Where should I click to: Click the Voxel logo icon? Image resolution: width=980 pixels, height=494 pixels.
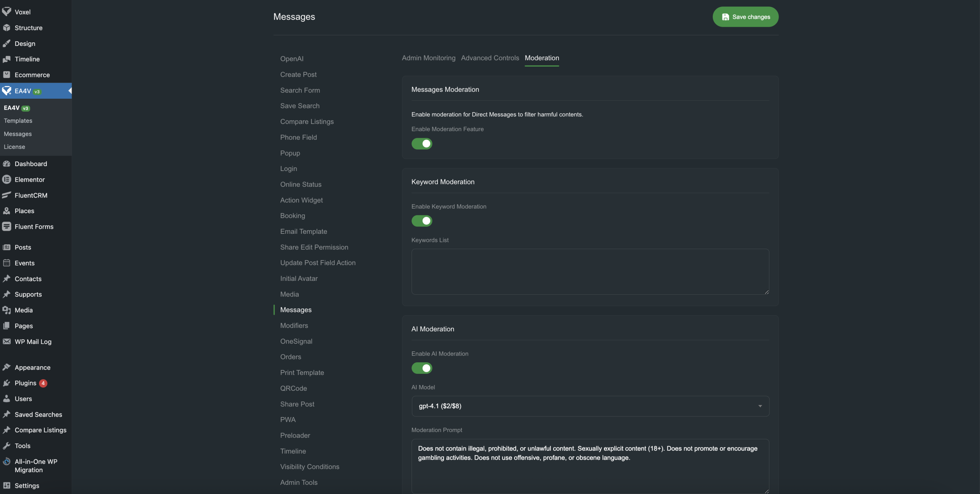click(x=7, y=12)
